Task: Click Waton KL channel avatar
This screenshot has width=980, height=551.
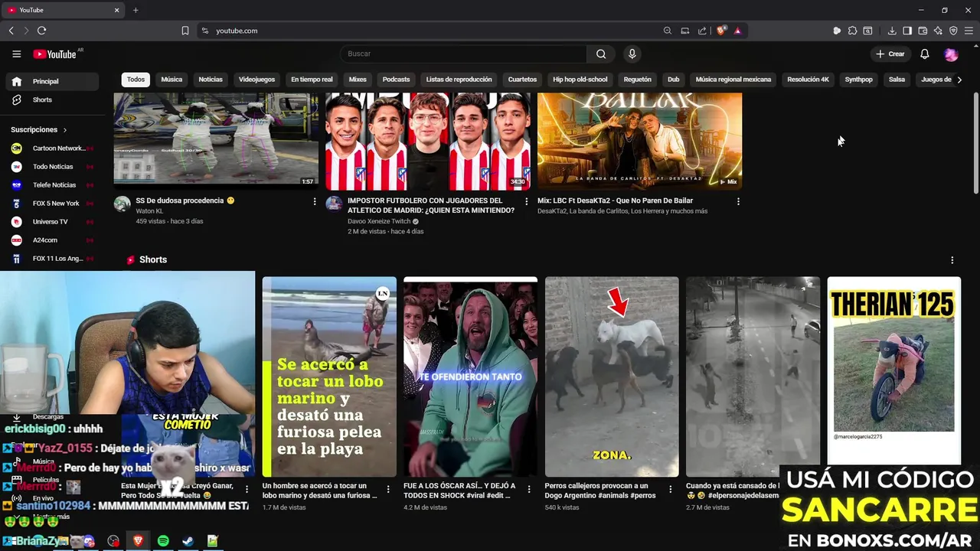Action: pyautogui.click(x=122, y=204)
